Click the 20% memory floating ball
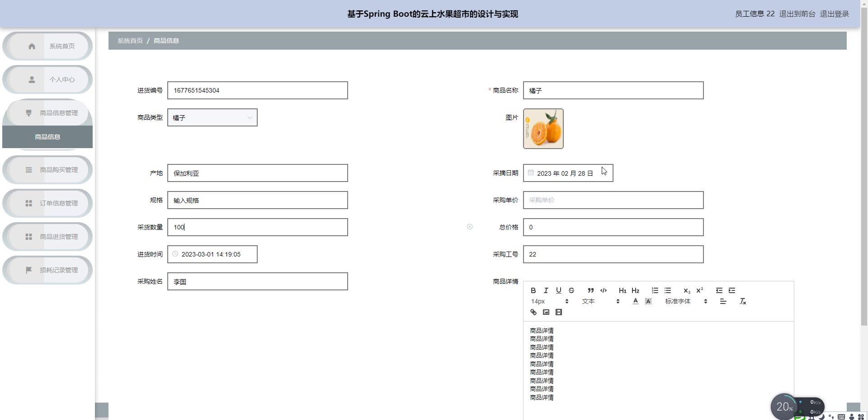Image resolution: width=868 pixels, height=420 pixels. 784,406
